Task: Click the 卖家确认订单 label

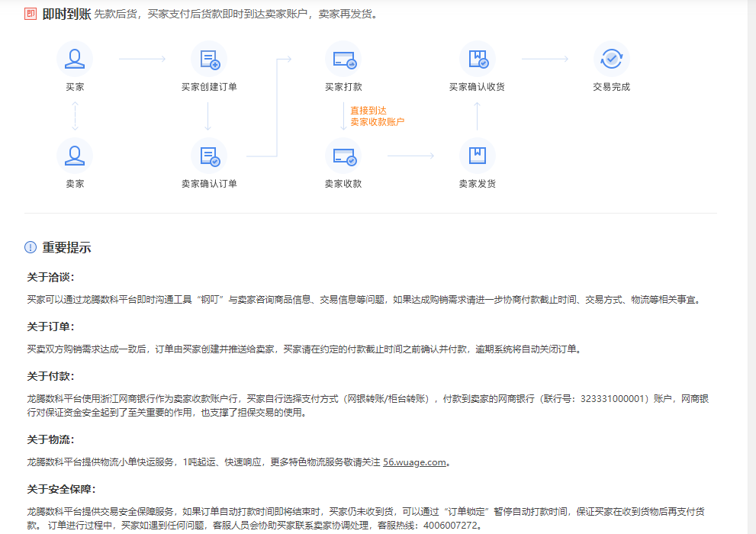Action: pyautogui.click(x=209, y=184)
